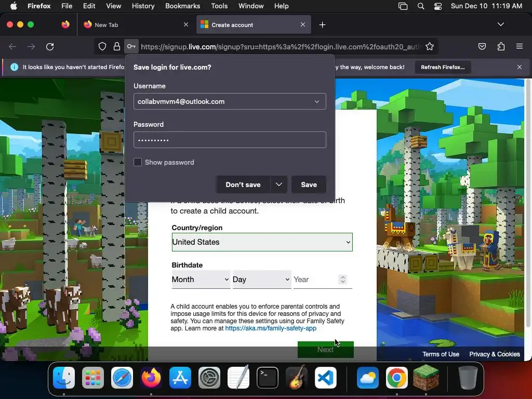
Task: Open Google Chrome from the dock
Action: pos(396,378)
